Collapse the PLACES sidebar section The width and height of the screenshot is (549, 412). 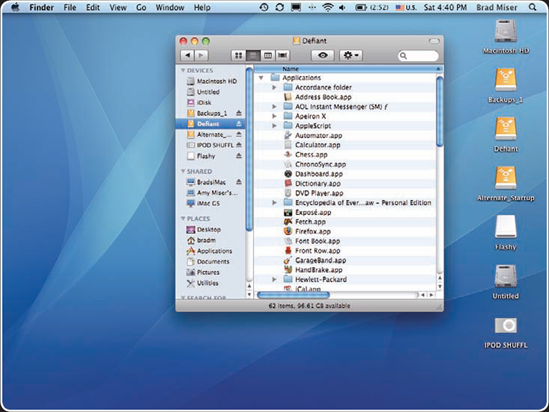click(x=183, y=218)
